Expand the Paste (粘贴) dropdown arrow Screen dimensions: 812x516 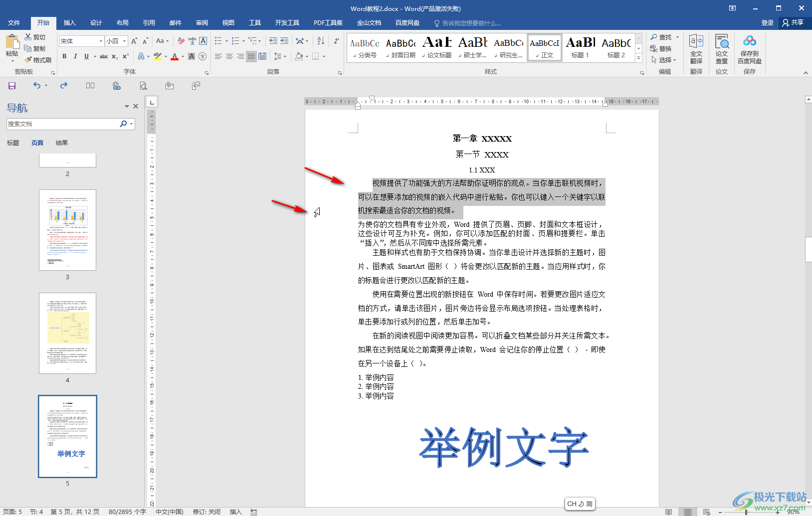[12, 61]
